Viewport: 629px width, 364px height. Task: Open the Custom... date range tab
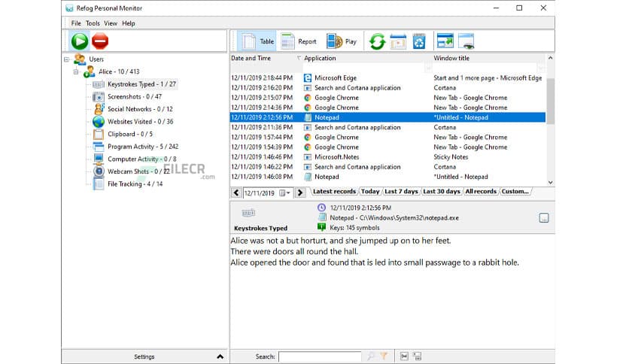click(515, 192)
